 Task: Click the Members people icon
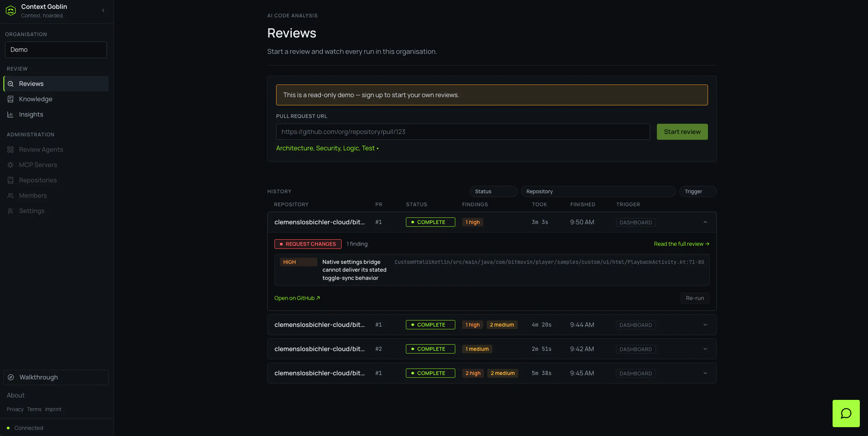11,196
